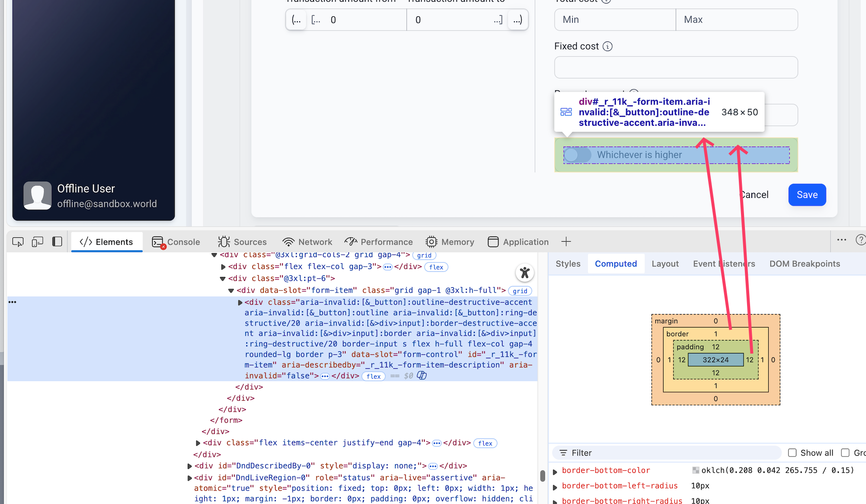
Task: Click flex badge on selected form-control div
Action: tap(373, 376)
